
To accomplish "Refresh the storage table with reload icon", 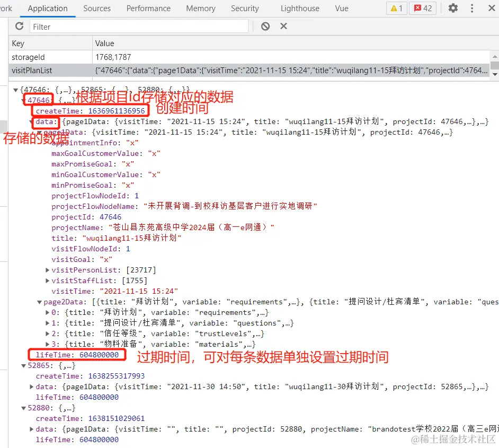I will [20, 27].
